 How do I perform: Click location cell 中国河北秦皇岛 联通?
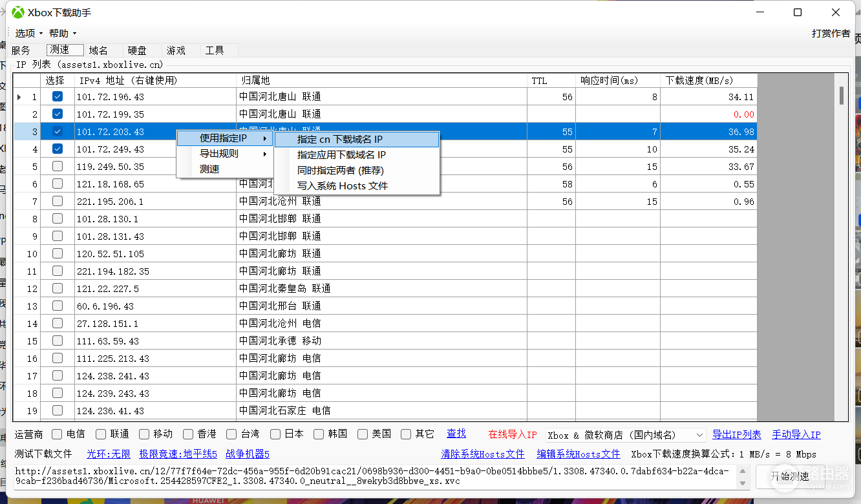[381, 288]
